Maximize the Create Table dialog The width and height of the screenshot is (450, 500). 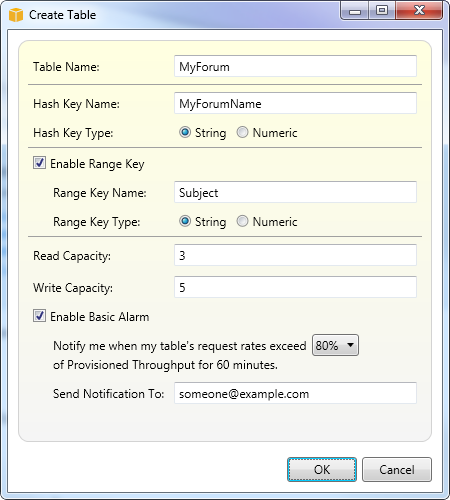[x=382, y=11]
